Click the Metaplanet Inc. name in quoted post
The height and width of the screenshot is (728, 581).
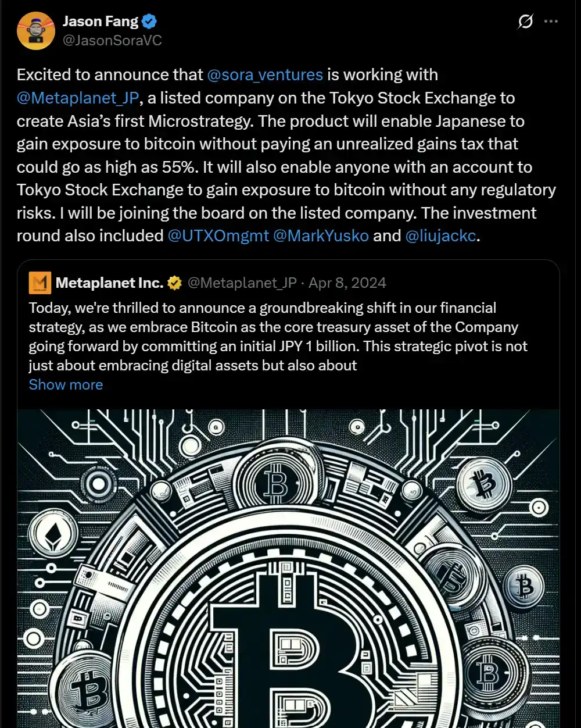(x=109, y=283)
